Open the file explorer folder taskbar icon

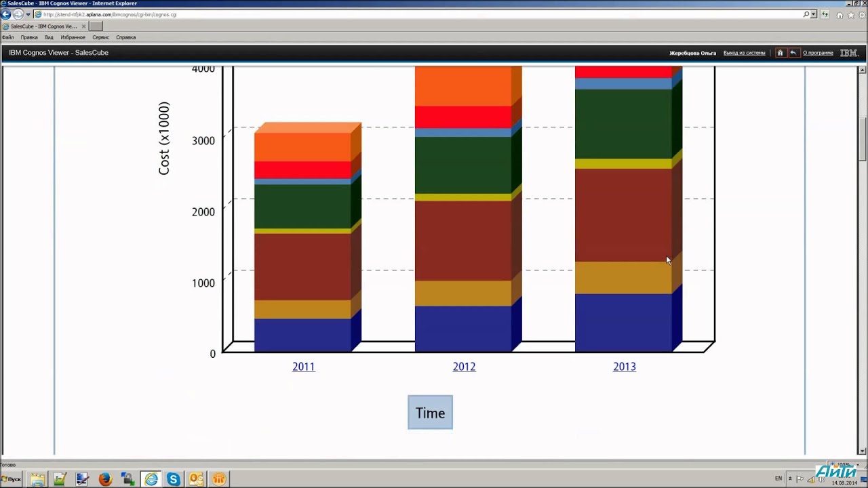pyautogui.click(x=37, y=479)
